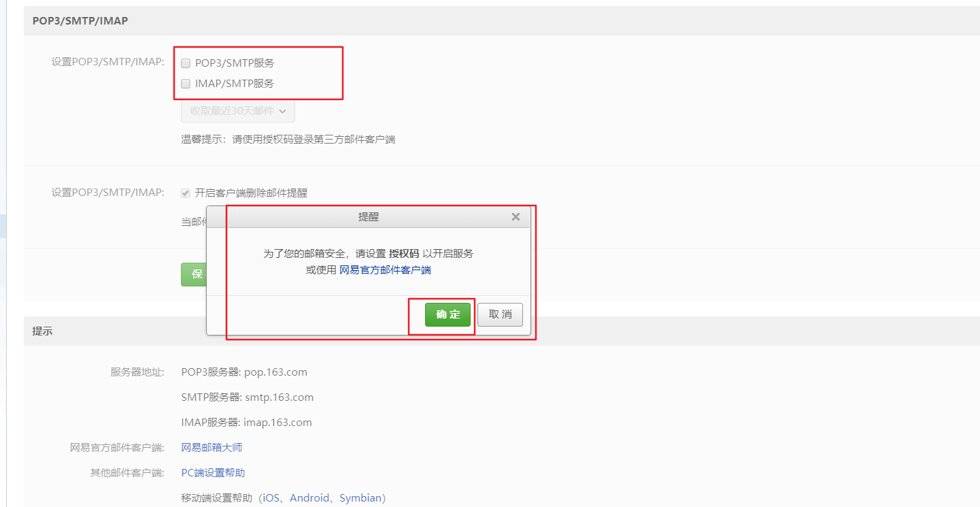The image size is (980, 507).
Task: Click the green 确定 button in the dialog
Action: [447, 314]
